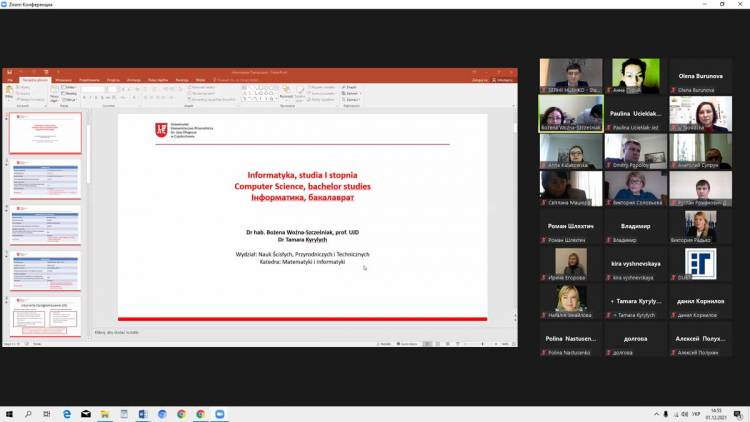Click the Windows Start button
The image size is (750, 422).
pyautogui.click(x=8, y=414)
